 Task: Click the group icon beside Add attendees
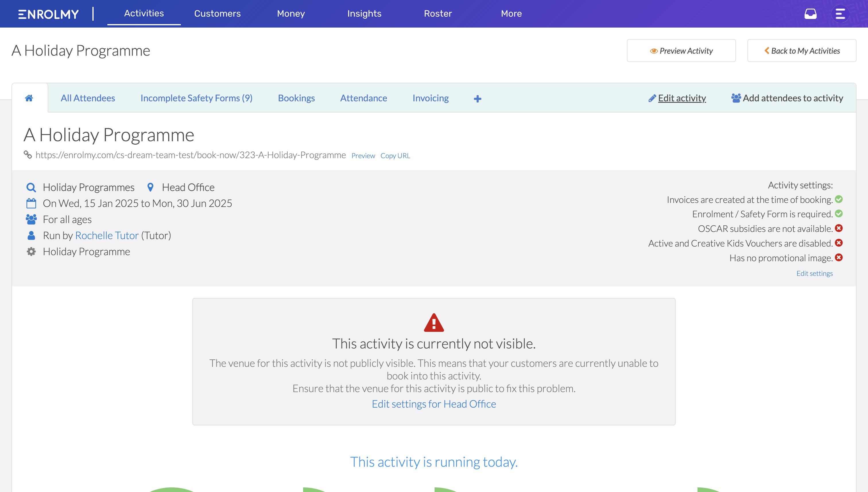click(736, 98)
